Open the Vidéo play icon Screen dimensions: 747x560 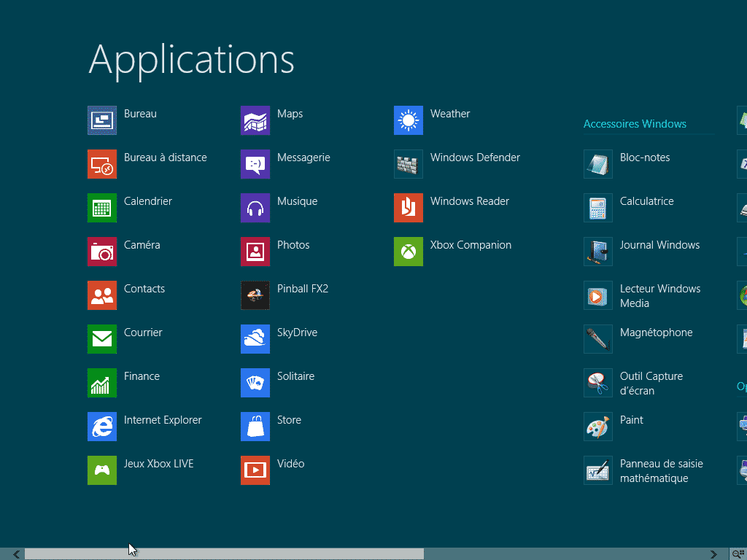[255, 470]
